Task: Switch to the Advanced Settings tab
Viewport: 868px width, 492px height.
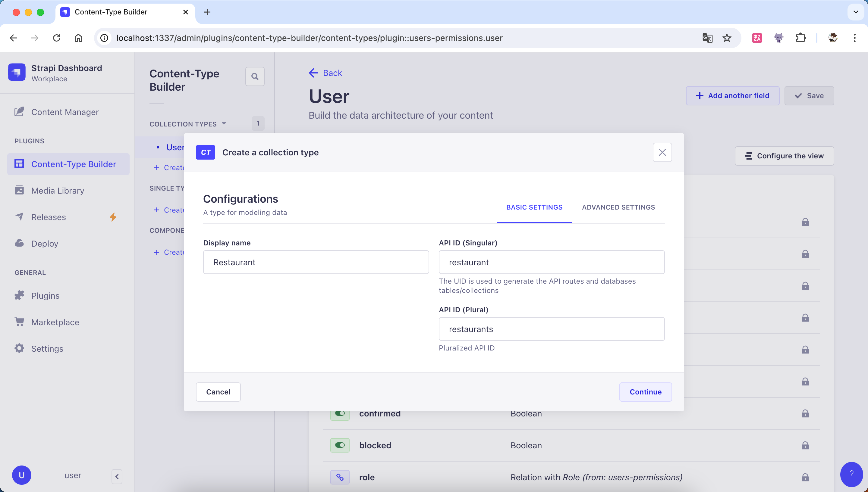Action: coord(618,207)
